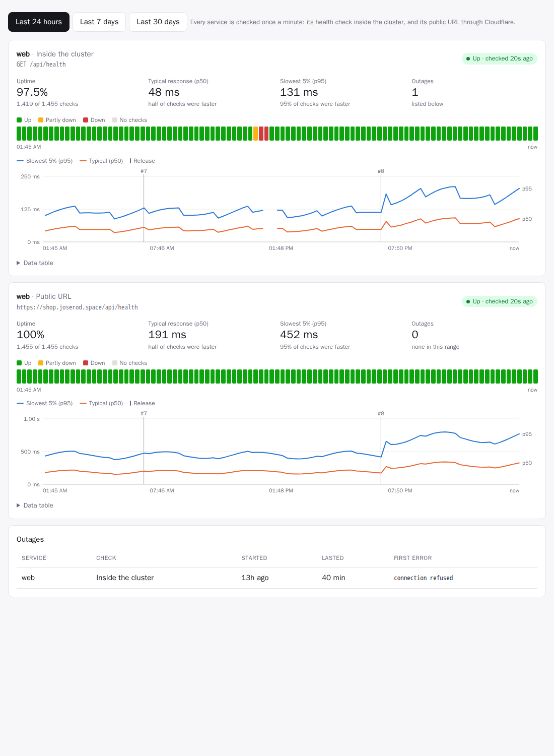
Task: Click '13h ago' in the Outages table
Action: coord(255,578)
